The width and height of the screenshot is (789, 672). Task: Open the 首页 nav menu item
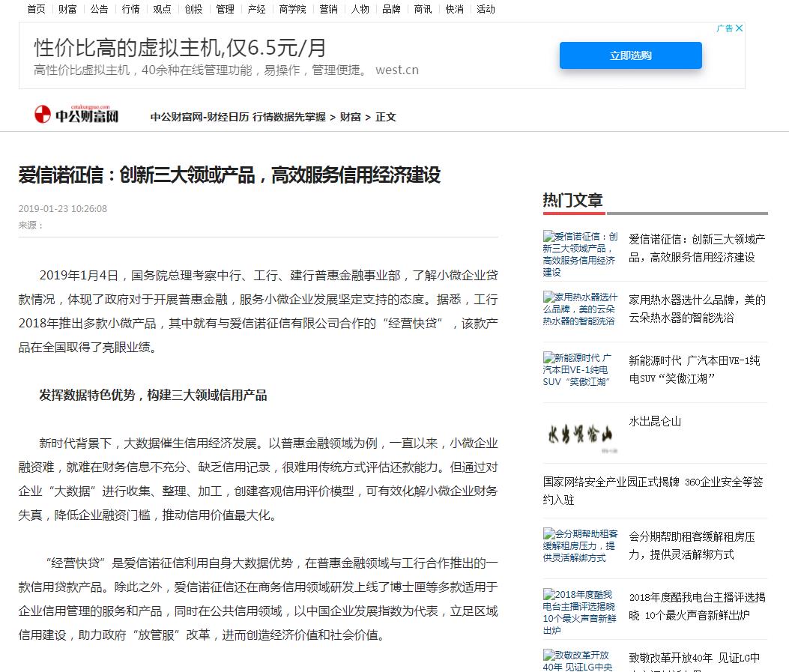tap(36, 9)
